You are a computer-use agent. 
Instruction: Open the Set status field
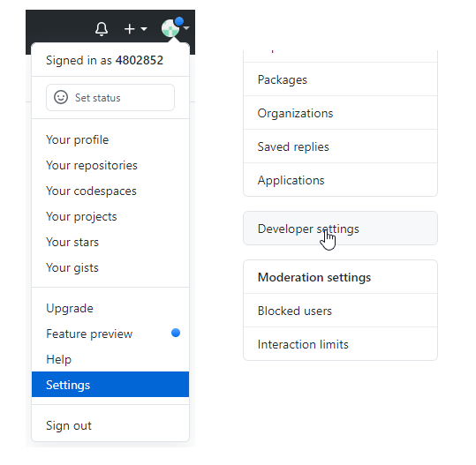[110, 97]
